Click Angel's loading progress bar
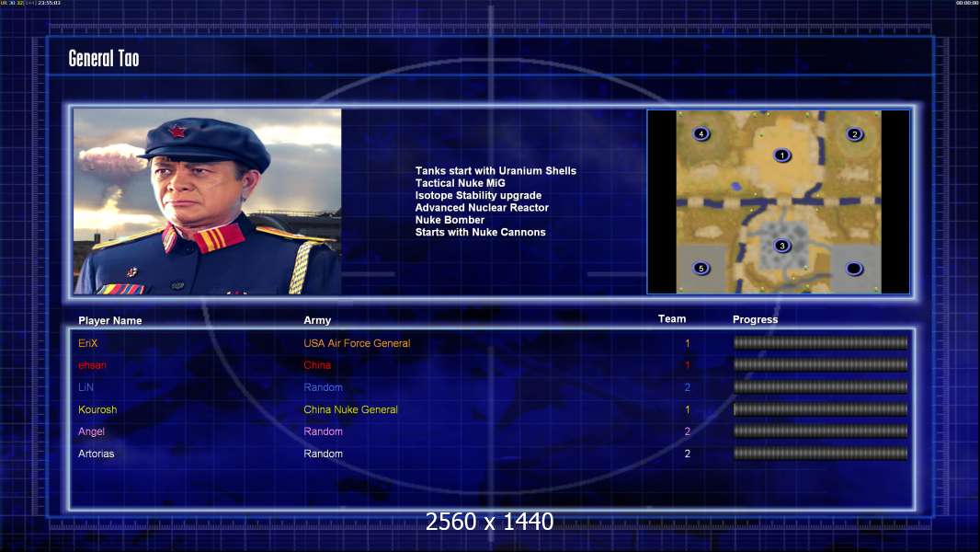Screen dimensions: 980x552 pos(821,431)
